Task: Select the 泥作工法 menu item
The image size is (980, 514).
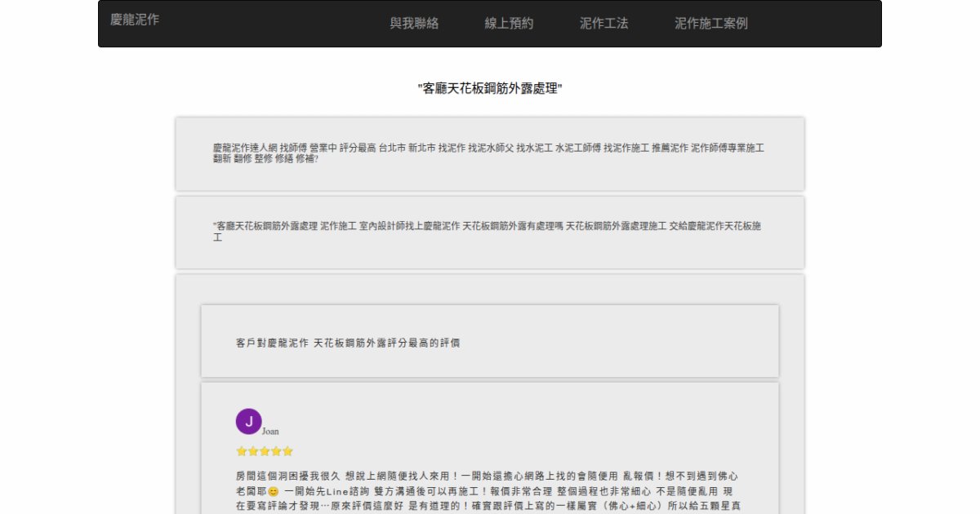Action: click(x=604, y=24)
